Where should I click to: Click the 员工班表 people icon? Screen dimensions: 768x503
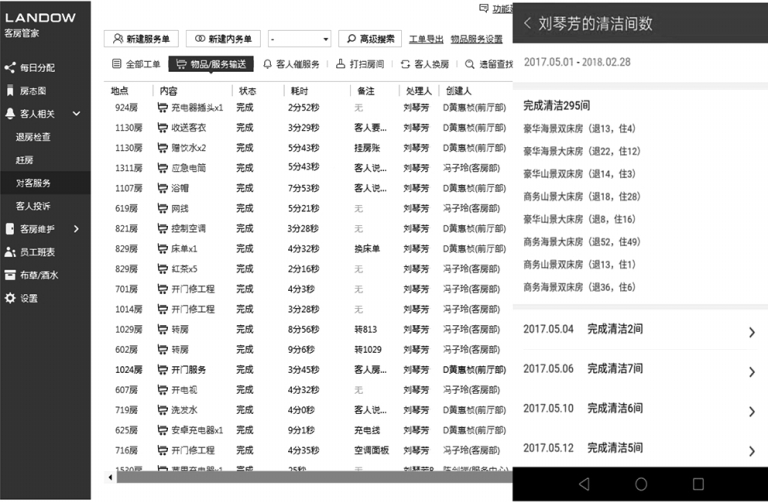(10, 252)
